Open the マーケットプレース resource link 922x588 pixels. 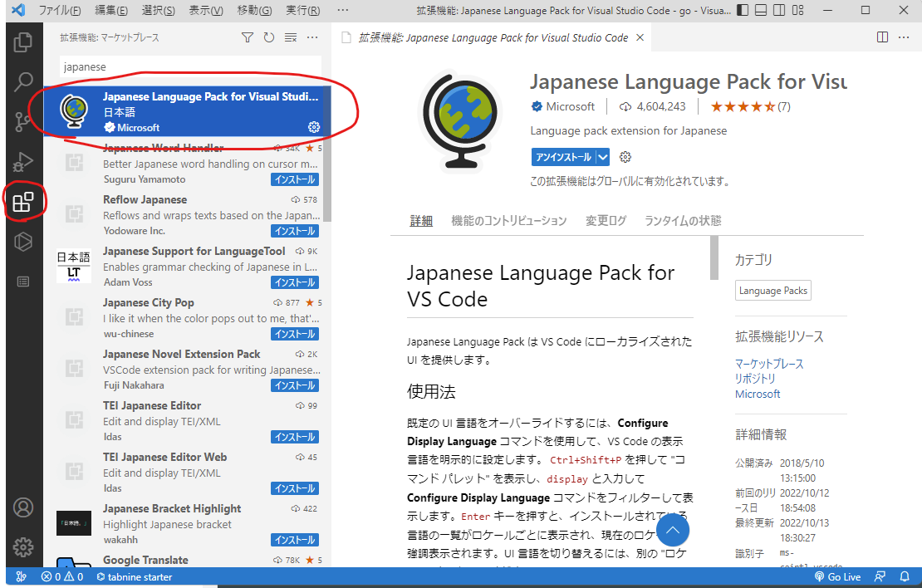point(769,364)
